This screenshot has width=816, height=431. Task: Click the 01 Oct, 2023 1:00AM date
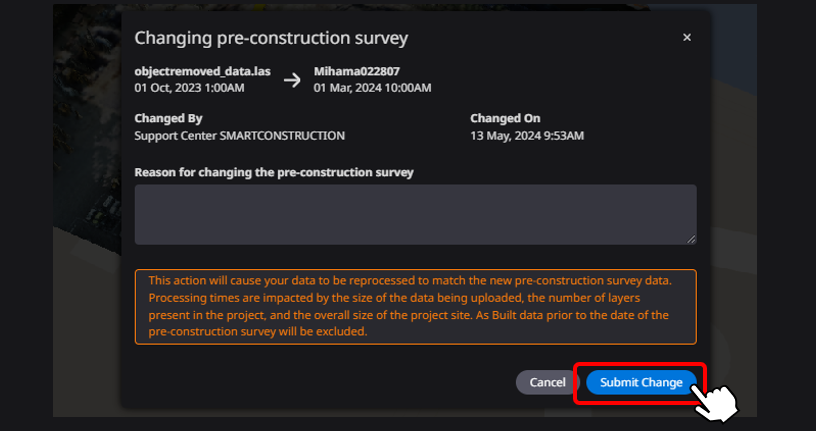click(x=189, y=88)
